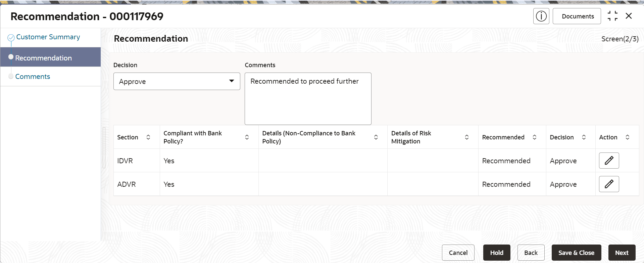The height and width of the screenshot is (263, 644).
Task: Click into the Comments text area
Action: click(308, 99)
